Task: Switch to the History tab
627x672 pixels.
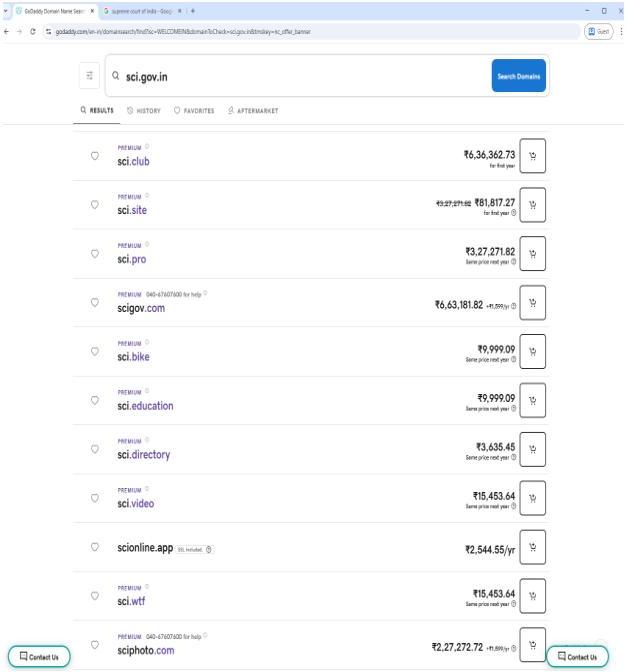Action: (x=144, y=111)
